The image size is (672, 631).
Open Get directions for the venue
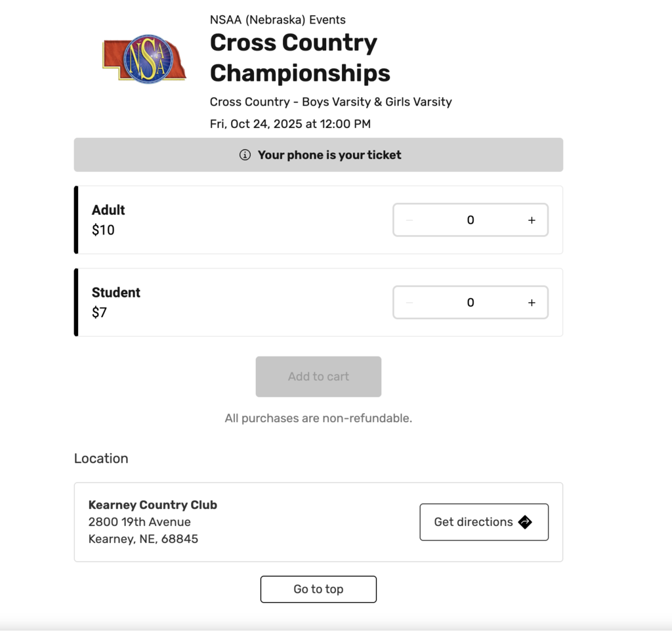[484, 522]
